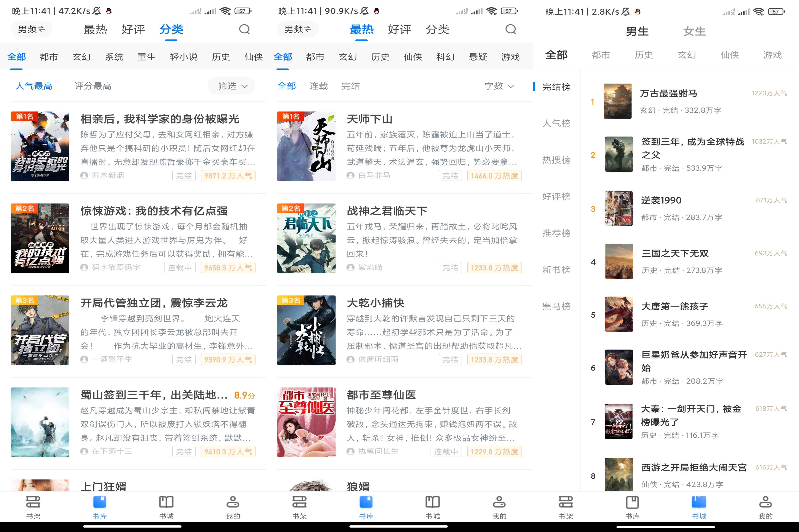
Task: Open 书架 in left screen bottom bar
Action: [x=33, y=508]
